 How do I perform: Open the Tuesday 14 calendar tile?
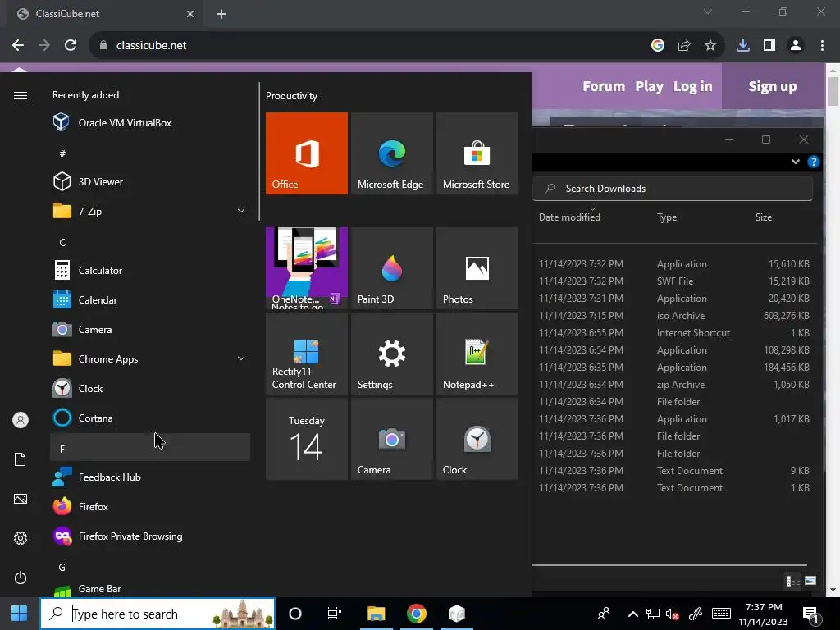[x=307, y=439]
